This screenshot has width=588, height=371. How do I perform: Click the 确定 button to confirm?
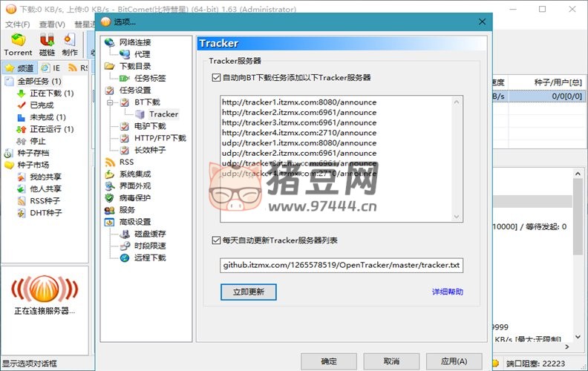[x=328, y=361]
